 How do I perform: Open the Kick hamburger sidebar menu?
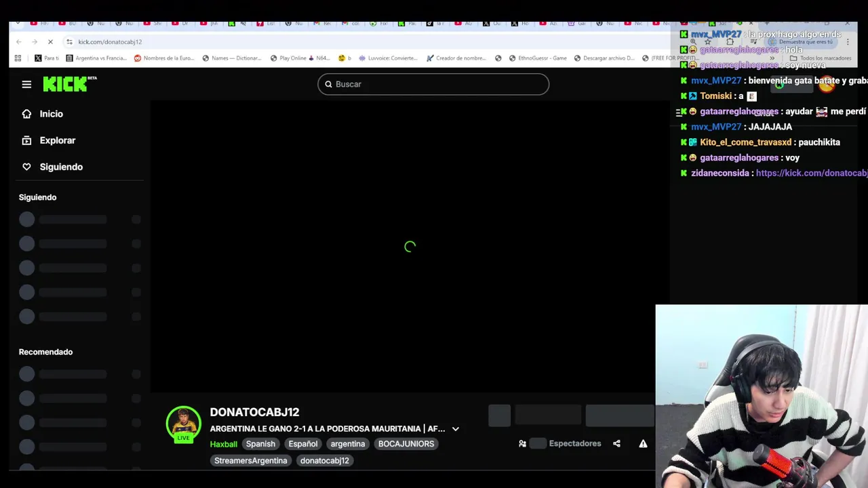point(26,84)
